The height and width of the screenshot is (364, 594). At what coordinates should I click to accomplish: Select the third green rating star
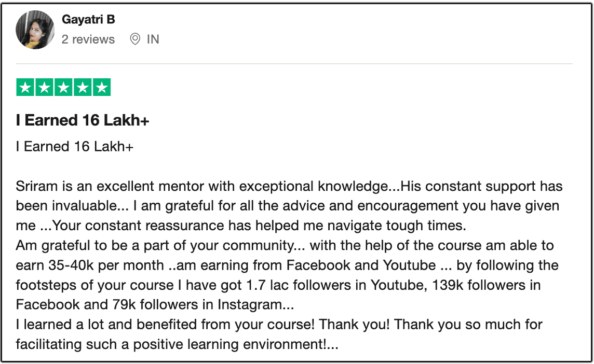[x=63, y=87]
